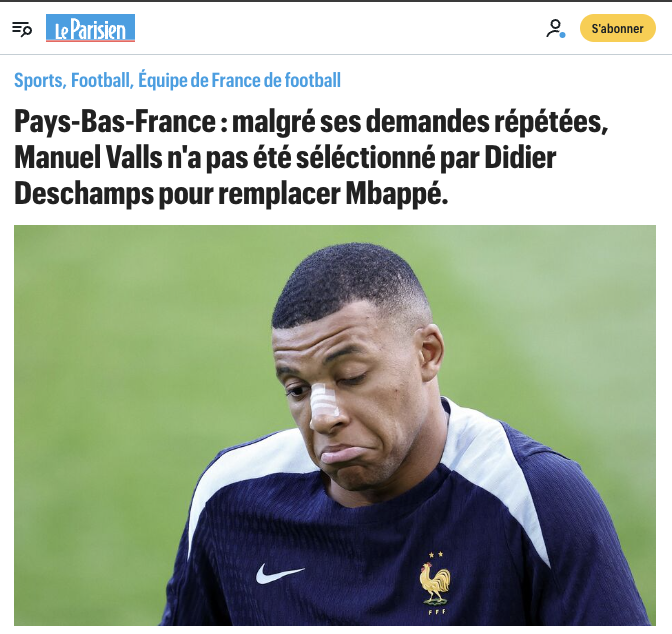Open the Sports category link

[40, 80]
